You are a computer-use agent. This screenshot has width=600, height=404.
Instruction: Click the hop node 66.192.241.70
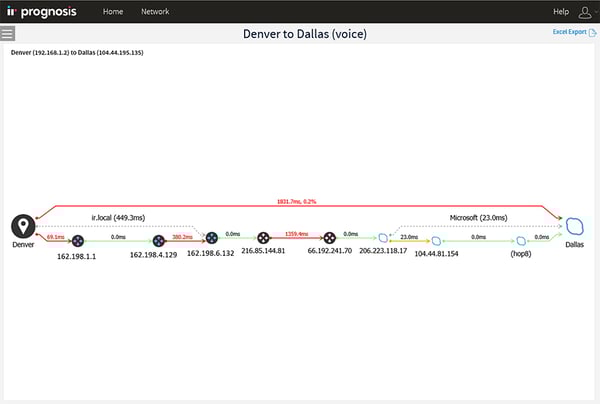point(330,238)
